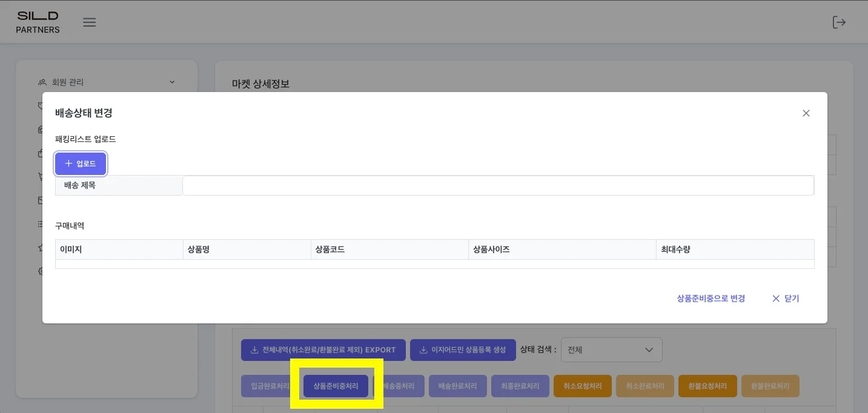Click the 업로드 button with the plus icon

(x=81, y=164)
